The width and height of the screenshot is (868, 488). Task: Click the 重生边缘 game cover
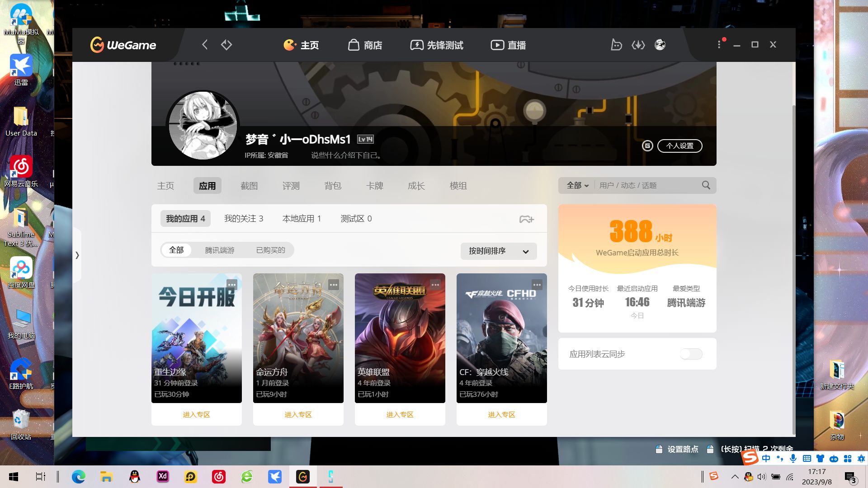click(x=197, y=338)
